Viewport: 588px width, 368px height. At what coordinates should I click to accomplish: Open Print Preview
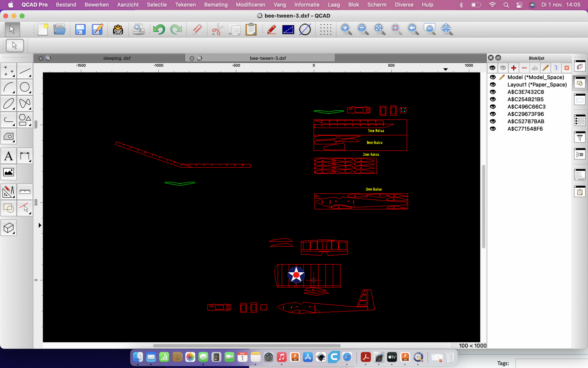[139, 29]
